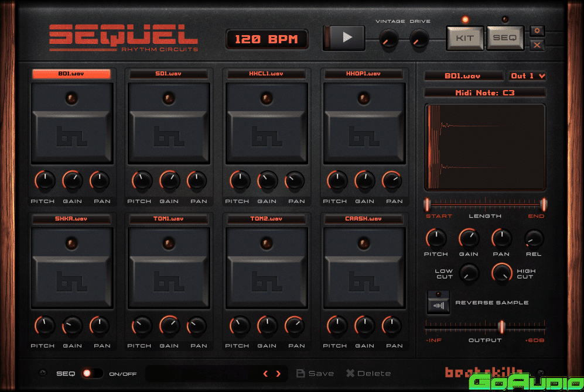Click the waveform display
The width and height of the screenshot is (584, 392).
tap(485, 147)
